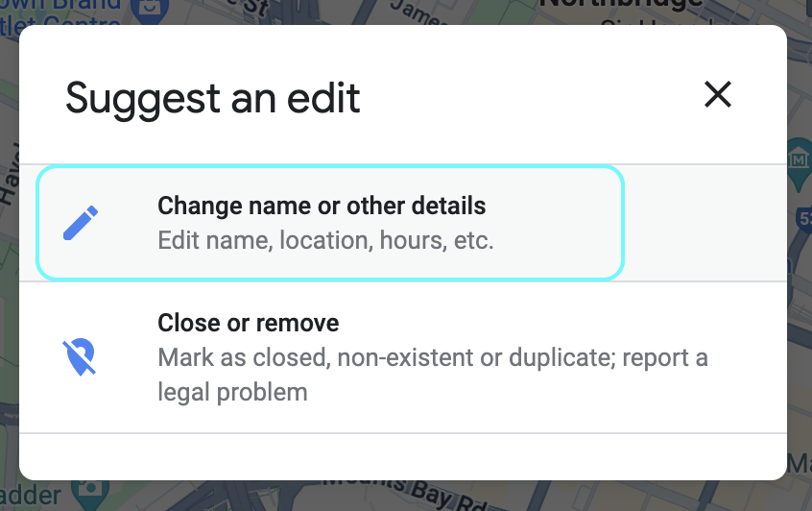Click the shopping bag map marker
Image resolution: width=812 pixels, height=511 pixels.
tap(150, 11)
